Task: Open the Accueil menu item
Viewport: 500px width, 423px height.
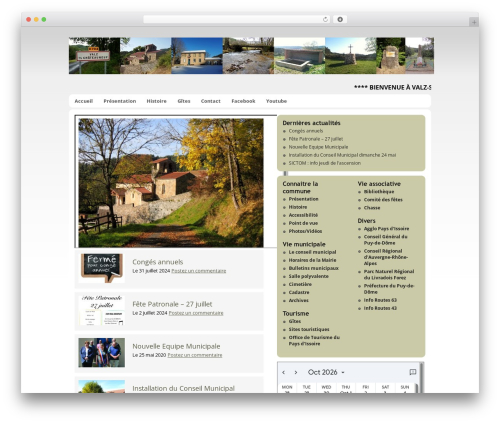Action: [x=84, y=101]
